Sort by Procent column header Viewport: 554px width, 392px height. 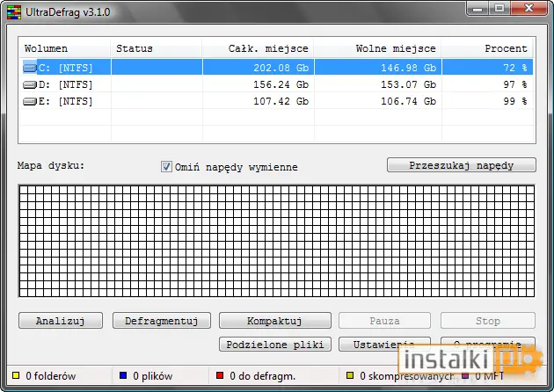point(487,48)
